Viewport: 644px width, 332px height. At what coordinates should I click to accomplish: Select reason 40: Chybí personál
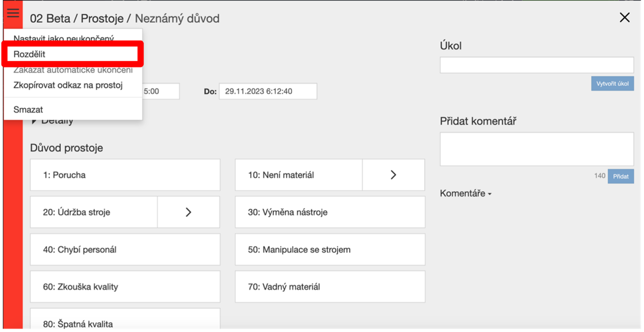click(x=125, y=249)
